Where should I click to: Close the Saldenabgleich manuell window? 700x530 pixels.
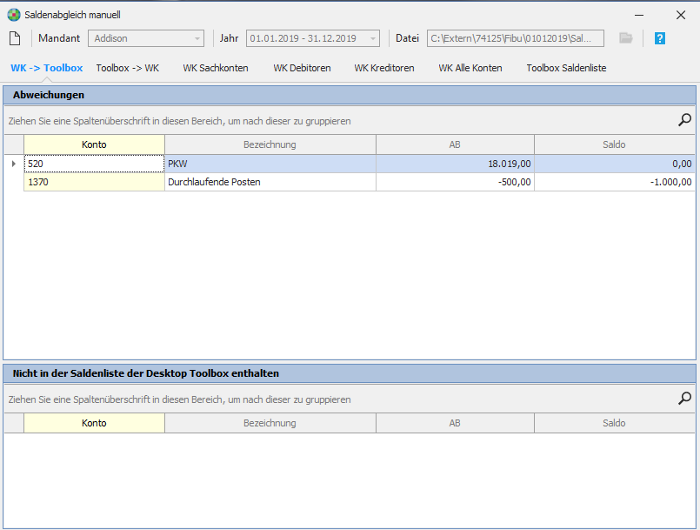pyautogui.click(x=680, y=15)
